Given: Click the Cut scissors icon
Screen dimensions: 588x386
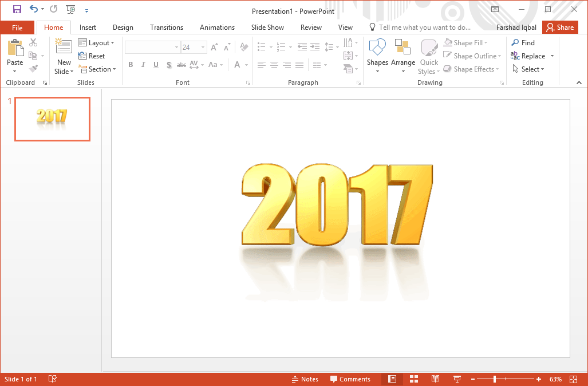Looking at the screenshot, I should [33, 42].
